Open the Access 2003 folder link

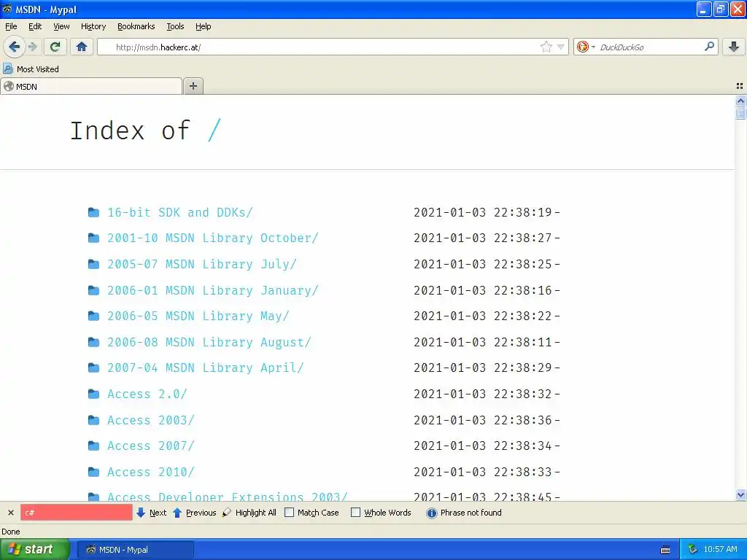151,420
